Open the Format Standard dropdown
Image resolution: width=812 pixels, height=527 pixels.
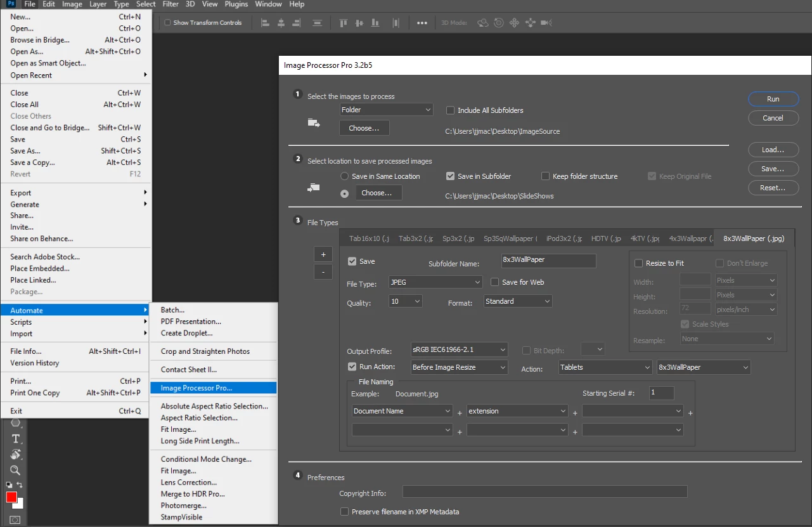tap(518, 301)
